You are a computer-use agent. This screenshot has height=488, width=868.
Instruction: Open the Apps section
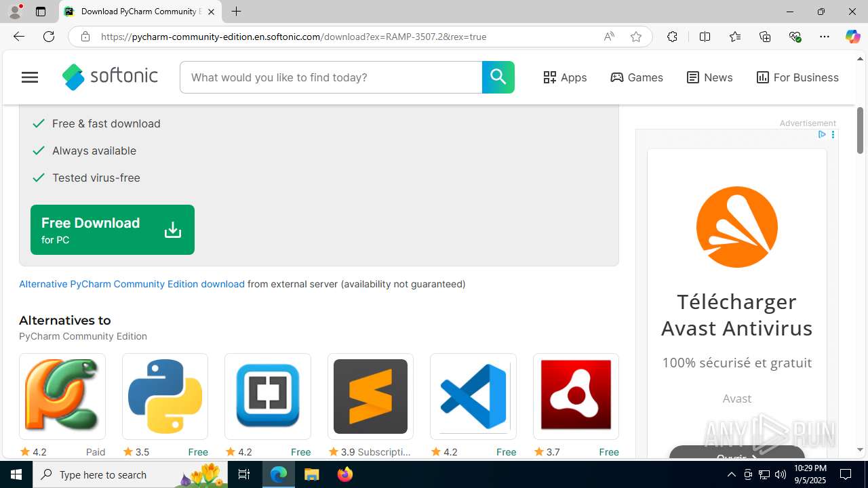point(565,77)
